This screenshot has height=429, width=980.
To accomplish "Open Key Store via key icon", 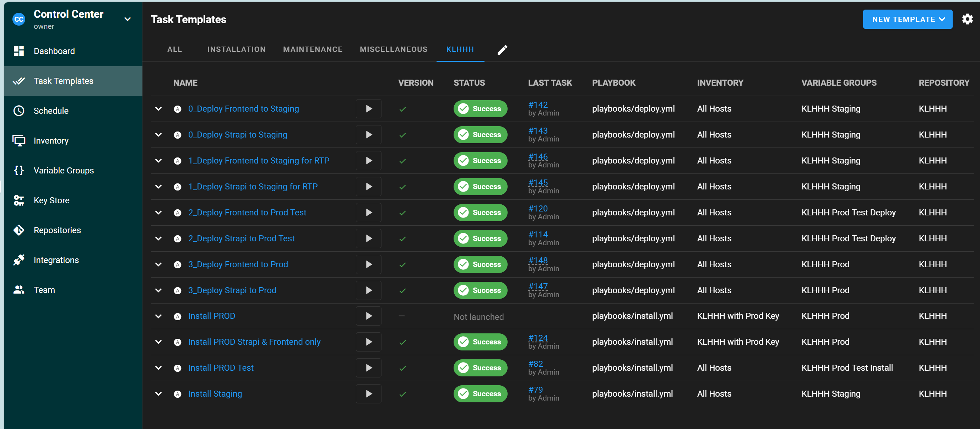I will [x=18, y=200].
